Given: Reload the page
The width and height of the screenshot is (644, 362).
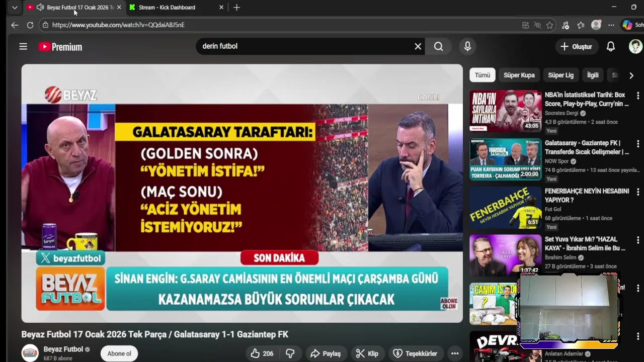Looking at the screenshot, I should point(30,25).
